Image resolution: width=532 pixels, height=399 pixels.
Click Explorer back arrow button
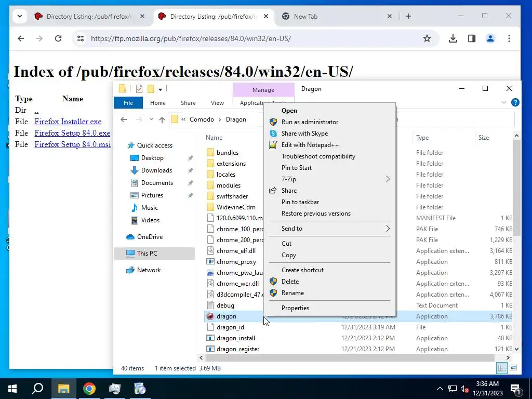124,119
